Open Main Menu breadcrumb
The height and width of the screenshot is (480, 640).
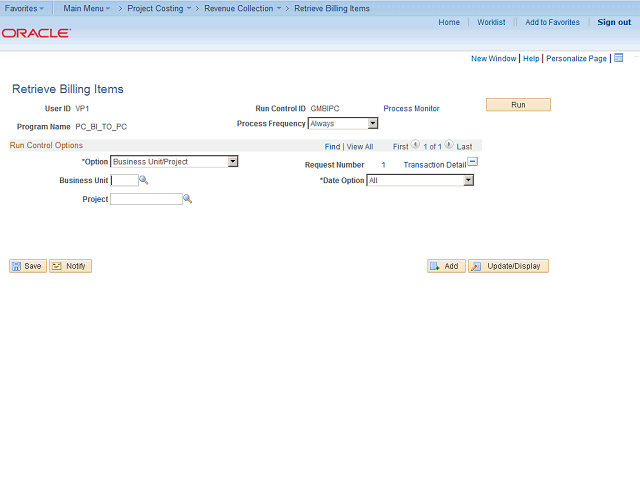coord(87,9)
